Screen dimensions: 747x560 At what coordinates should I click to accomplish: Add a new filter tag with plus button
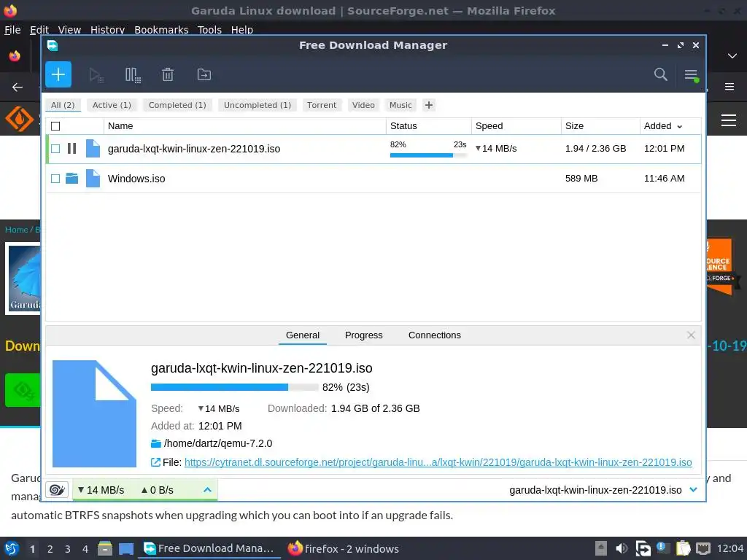[x=429, y=105]
